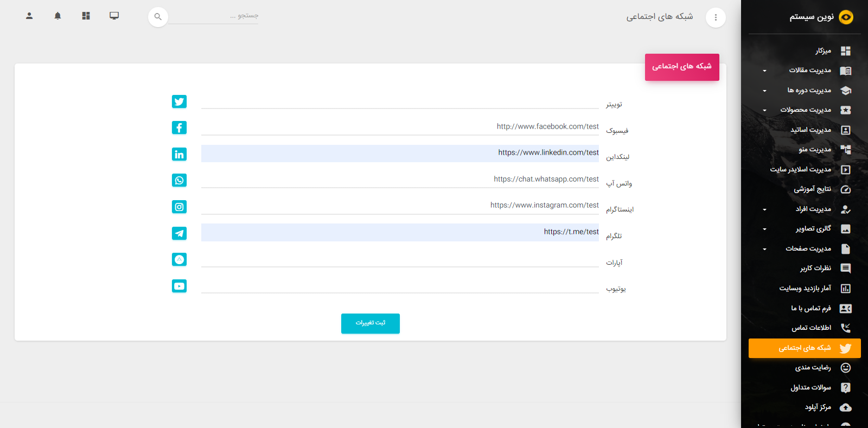This screenshot has height=428, width=868.
Task: Click the Twitter icon beside توییتر field
Action: click(179, 101)
